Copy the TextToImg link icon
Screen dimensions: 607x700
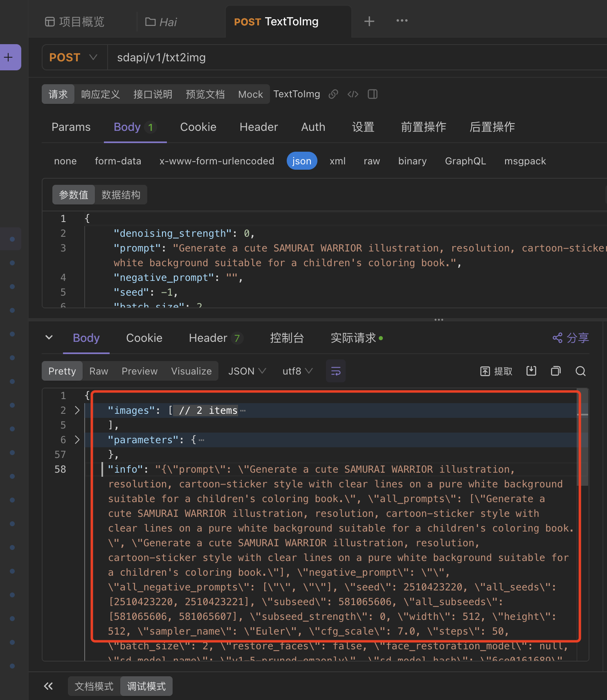coord(333,94)
